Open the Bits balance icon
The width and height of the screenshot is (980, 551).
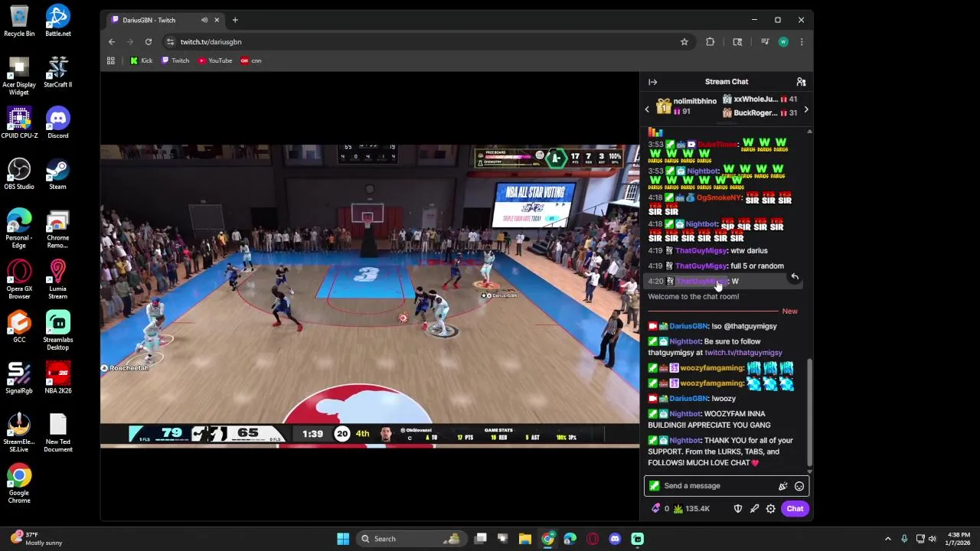pos(655,509)
